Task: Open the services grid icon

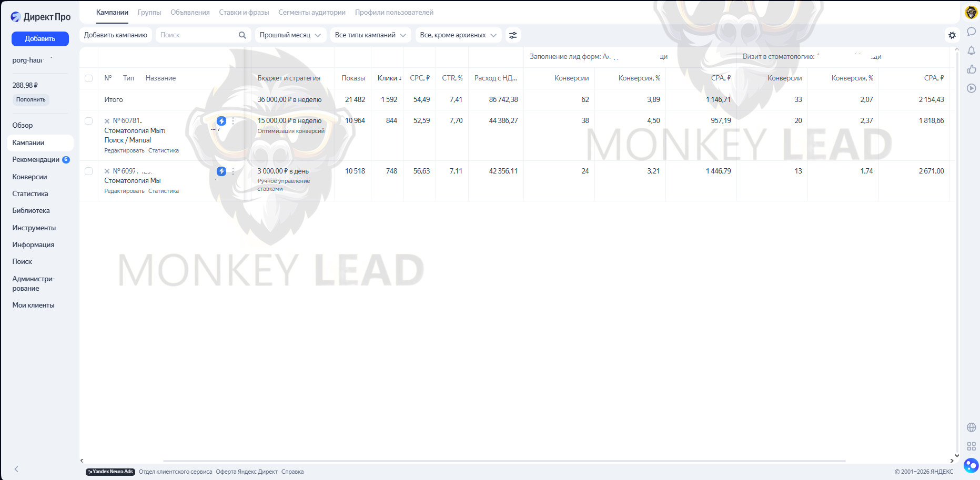Action: click(971, 446)
